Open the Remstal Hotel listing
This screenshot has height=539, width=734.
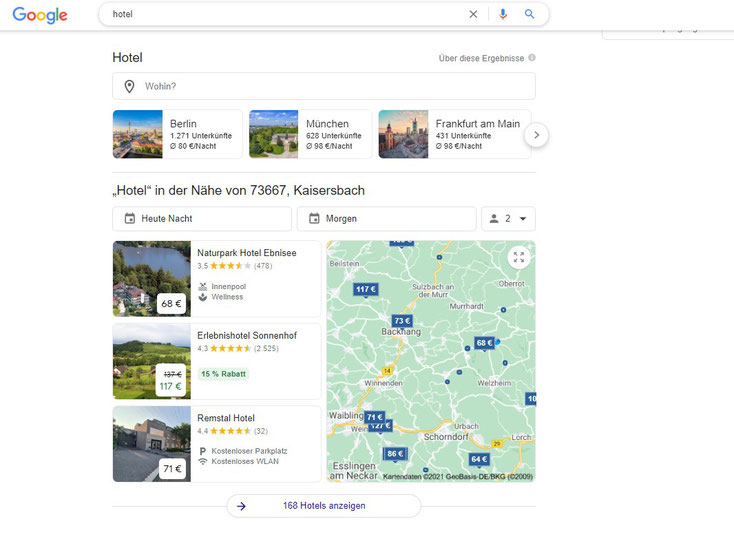[217, 444]
